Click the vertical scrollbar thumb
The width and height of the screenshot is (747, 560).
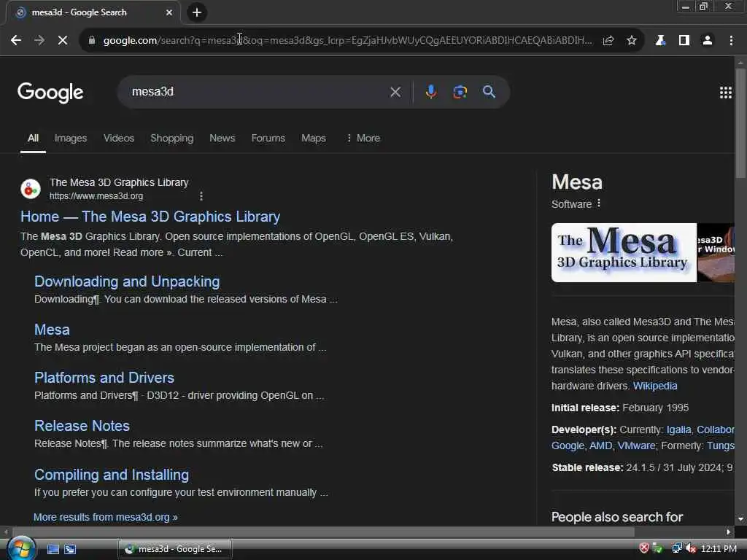coord(740,122)
